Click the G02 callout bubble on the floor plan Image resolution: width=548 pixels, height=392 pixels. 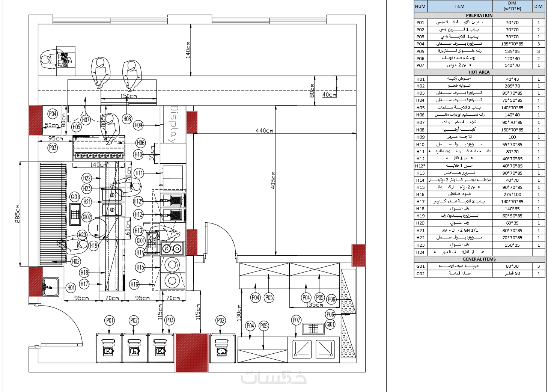tap(87, 217)
